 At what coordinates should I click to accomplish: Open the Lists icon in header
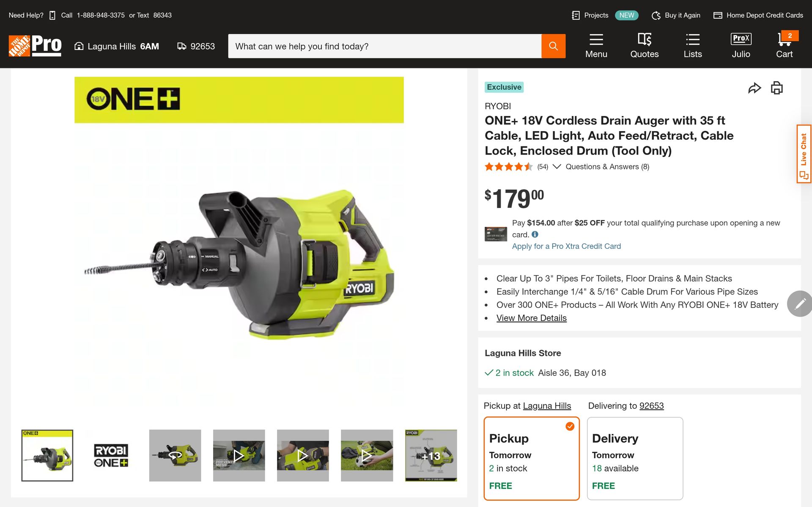[692, 45]
